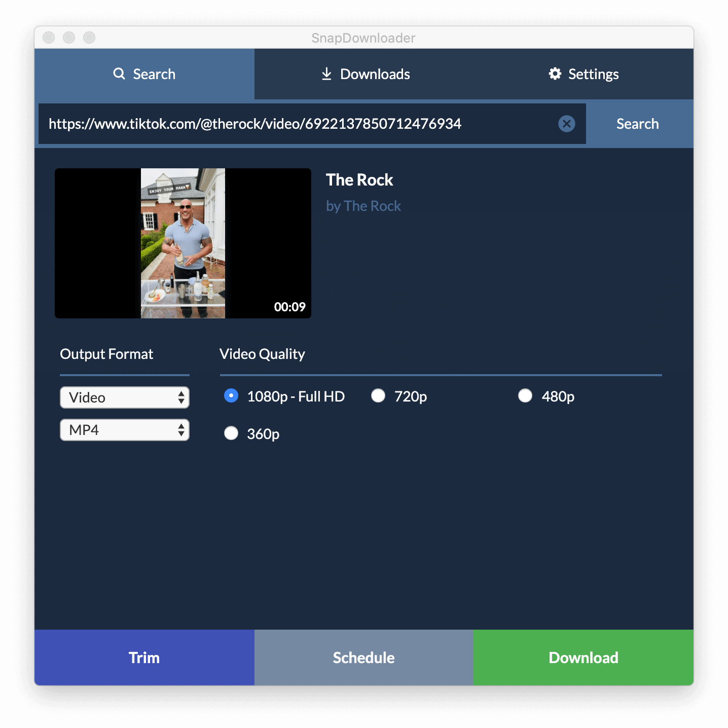The image size is (728, 728).
Task: Open the MP4 format dropdown
Action: [125, 430]
